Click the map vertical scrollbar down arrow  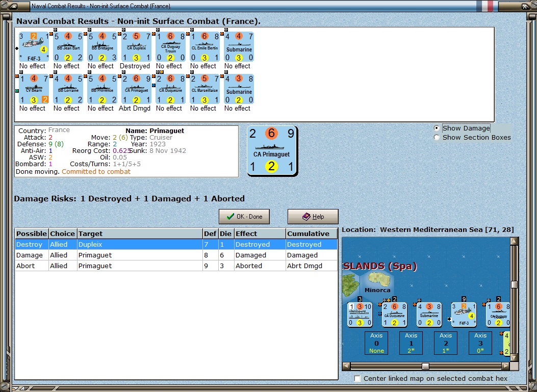tap(514, 358)
